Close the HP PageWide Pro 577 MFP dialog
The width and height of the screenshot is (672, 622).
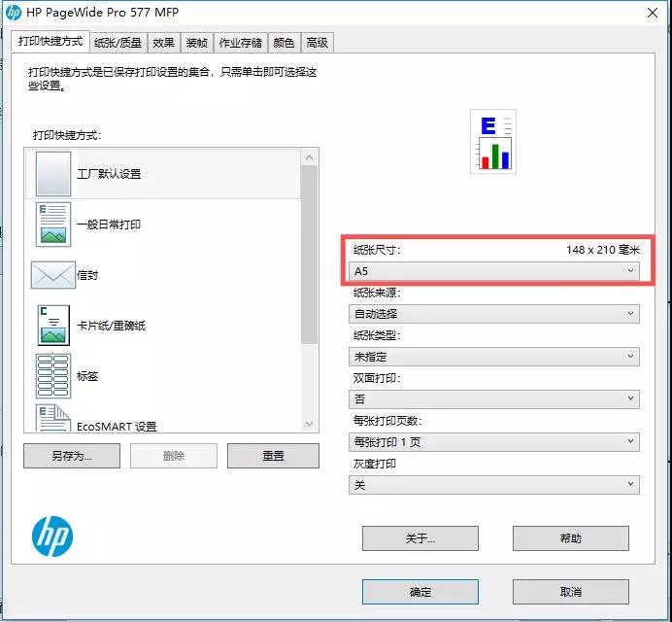[653, 13]
